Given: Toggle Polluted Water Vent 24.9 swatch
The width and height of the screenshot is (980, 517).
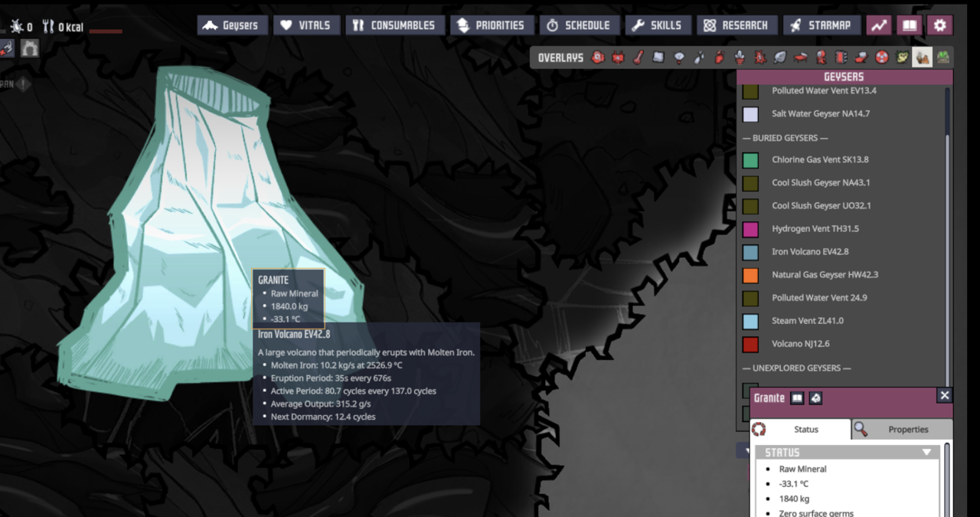Looking at the screenshot, I should pos(750,298).
